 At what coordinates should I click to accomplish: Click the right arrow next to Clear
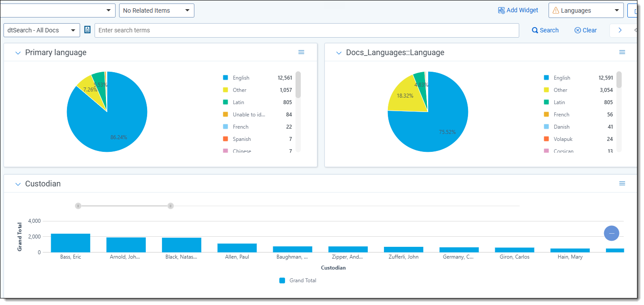pyautogui.click(x=620, y=30)
